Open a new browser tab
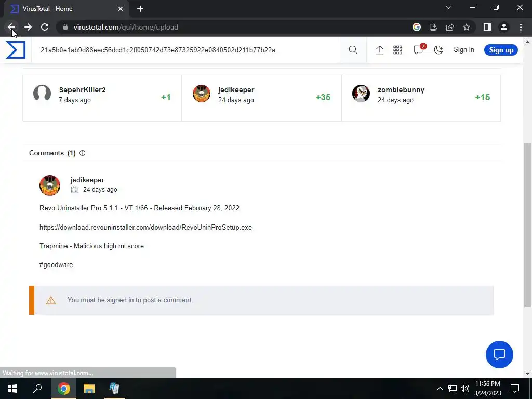This screenshot has width=532, height=399. [x=140, y=9]
